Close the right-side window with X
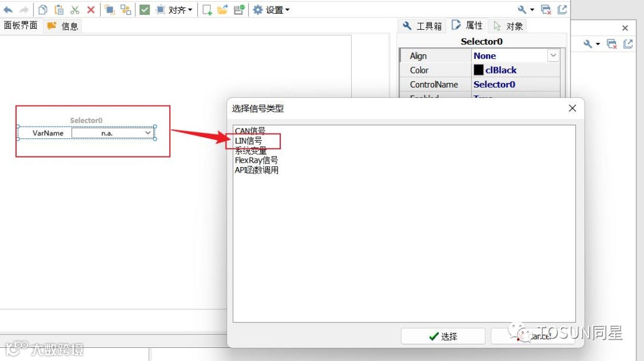This screenshot has width=644, height=361. coord(625,28)
